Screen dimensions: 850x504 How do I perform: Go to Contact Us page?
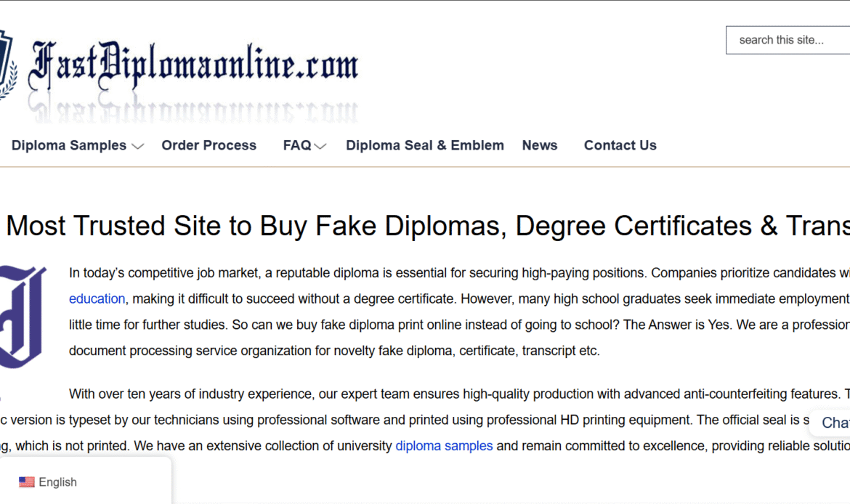pyautogui.click(x=620, y=145)
